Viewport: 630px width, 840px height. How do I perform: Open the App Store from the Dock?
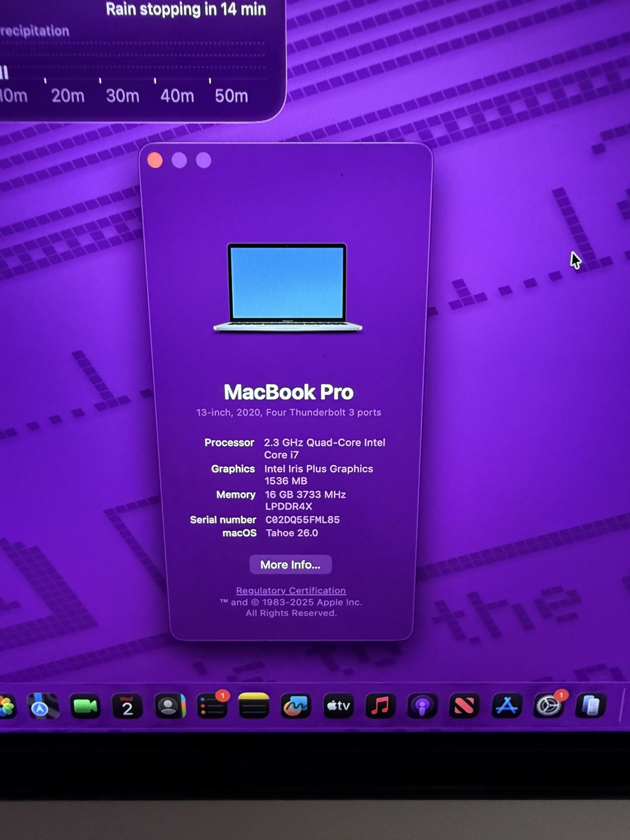tap(507, 706)
